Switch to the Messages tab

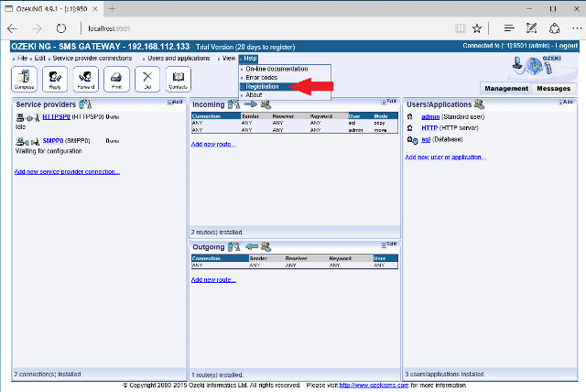(x=553, y=89)
